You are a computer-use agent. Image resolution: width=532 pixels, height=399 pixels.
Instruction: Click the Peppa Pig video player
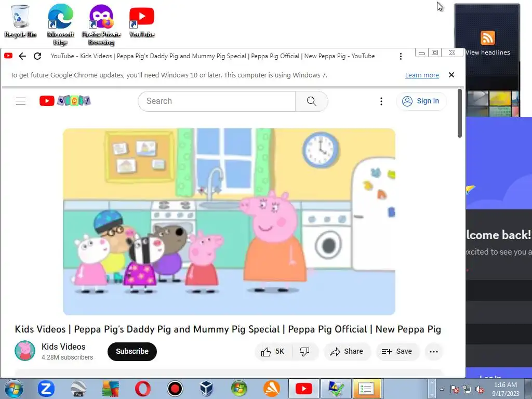(x=229, y=221)
